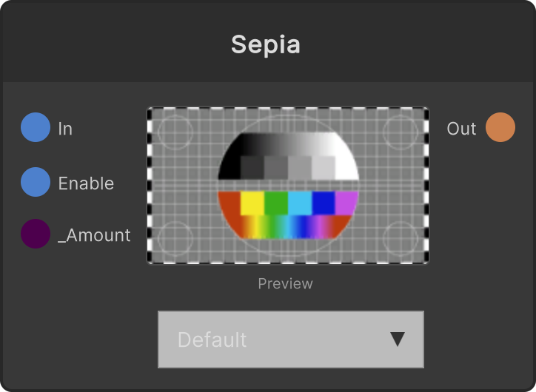Screen dimensions: 536x392
Task: Click the rainbow gradient strip in the preview
Action: (288, 227)
